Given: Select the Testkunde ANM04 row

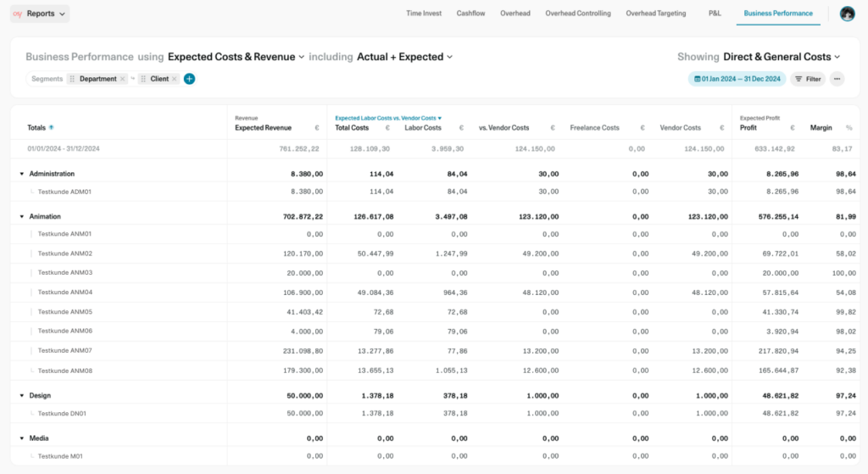Looking at the screenshot, I should (x=435, y=293).
